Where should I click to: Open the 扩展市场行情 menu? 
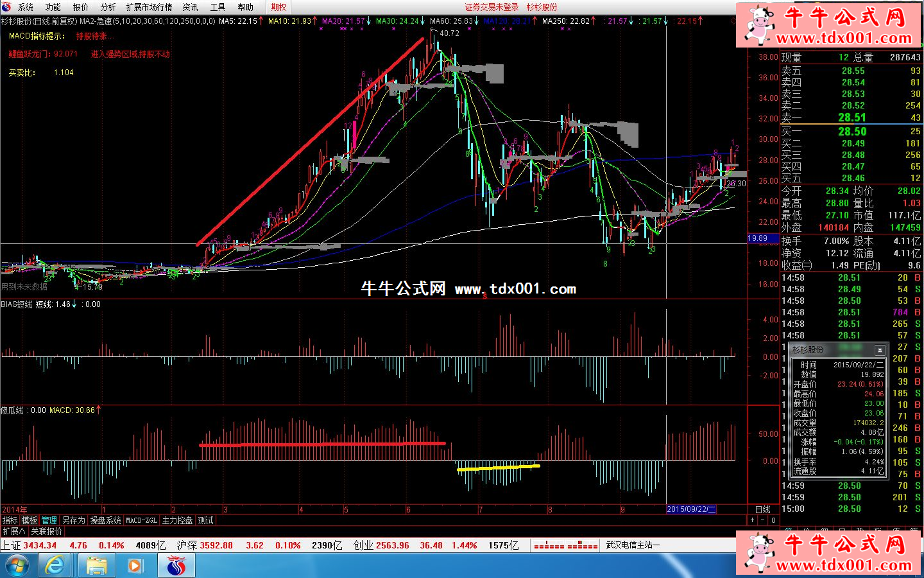point(149,7)
